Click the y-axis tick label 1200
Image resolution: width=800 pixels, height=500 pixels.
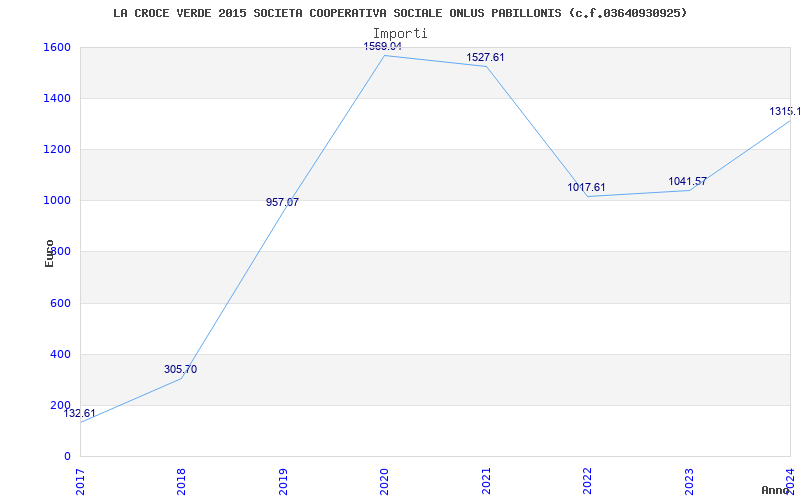point(58,149)
